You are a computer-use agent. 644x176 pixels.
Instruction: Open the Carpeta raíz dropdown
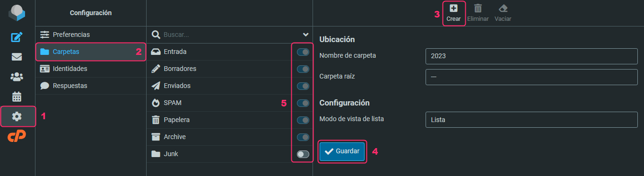(531, 77)
